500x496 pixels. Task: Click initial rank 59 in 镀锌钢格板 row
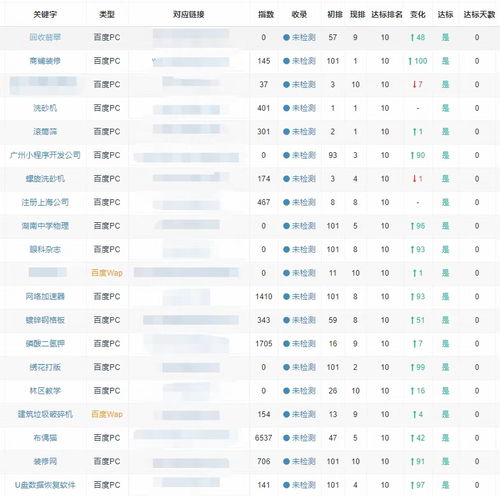pyautogui.click(x=333, y=320)
